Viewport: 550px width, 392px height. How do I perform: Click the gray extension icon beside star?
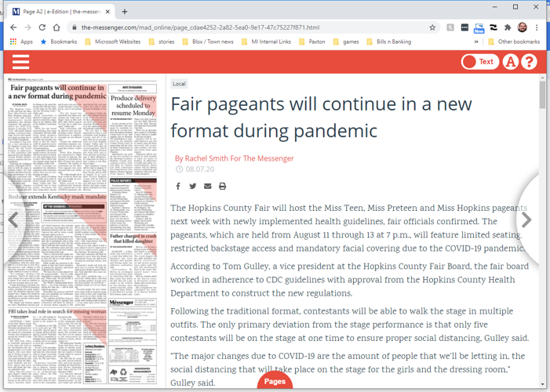(x=450, y=27)
